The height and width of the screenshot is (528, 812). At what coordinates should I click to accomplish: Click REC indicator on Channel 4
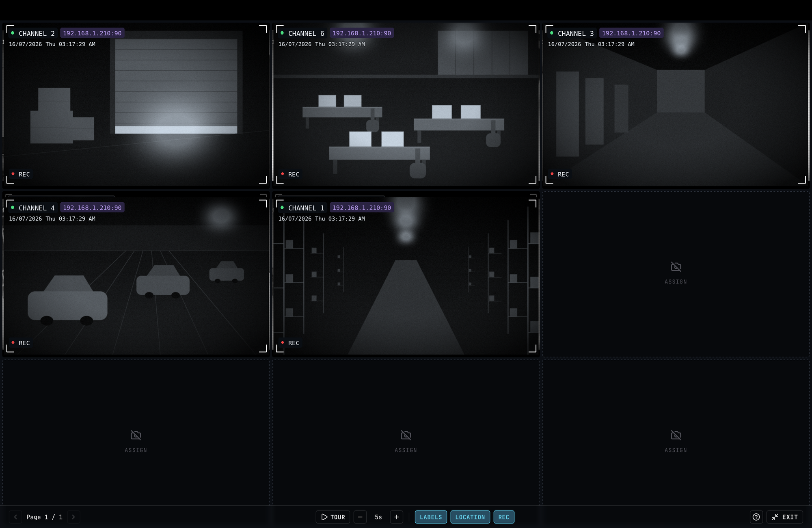20,343
